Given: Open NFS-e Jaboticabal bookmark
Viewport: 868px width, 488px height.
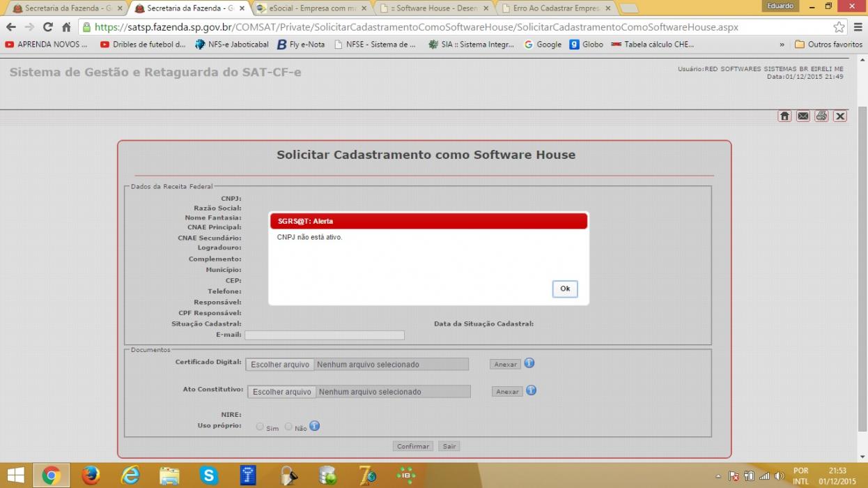Looking at the screenshot, I should point(232,44).
